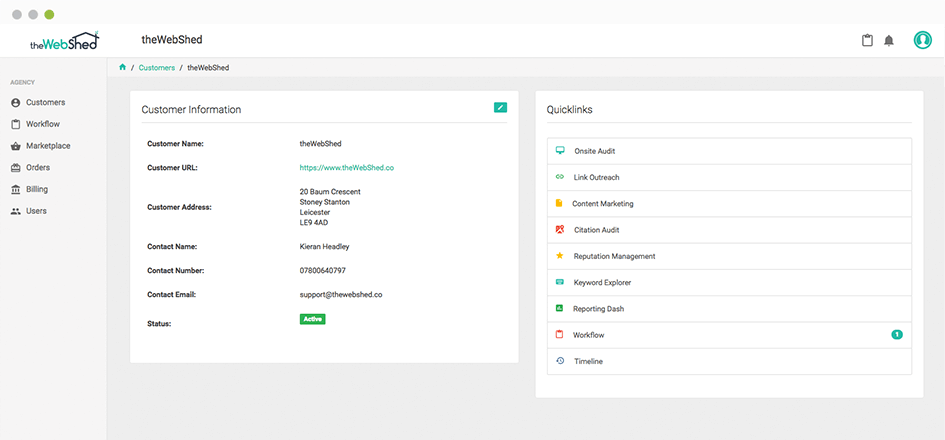Screen dimensions: 945x440
Task: Click the Reputation Management star icon
Action: coord(559,256)
